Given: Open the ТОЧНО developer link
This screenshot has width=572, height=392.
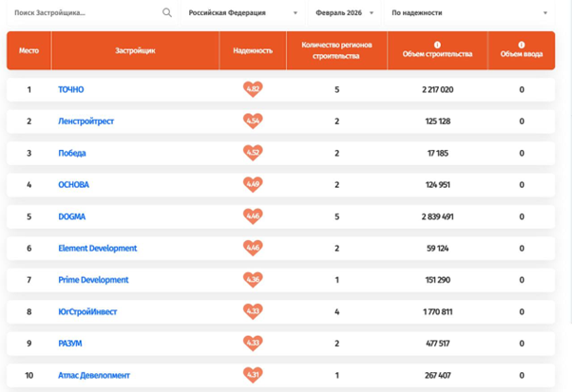Looking at the screenshot, I should [70, 90].
